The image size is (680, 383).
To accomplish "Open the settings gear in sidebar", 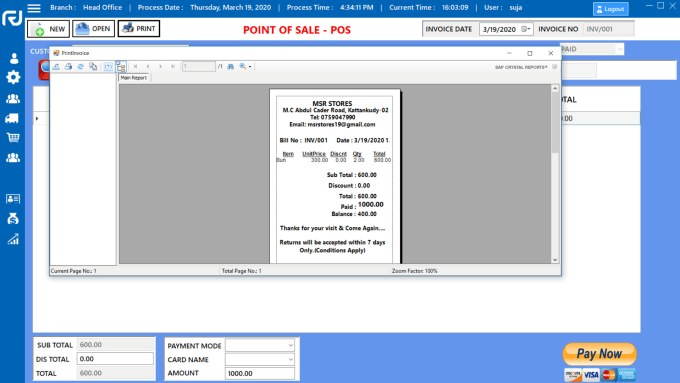I will click(13, 77).
